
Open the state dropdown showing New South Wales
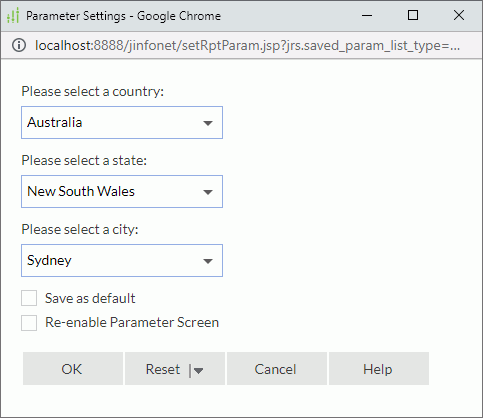pos(122,192)
